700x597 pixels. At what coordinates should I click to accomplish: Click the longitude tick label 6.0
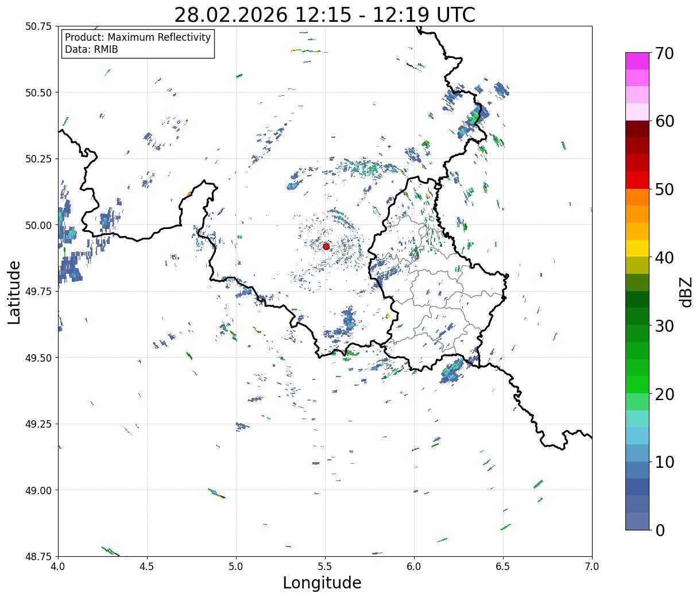[414, 566]
